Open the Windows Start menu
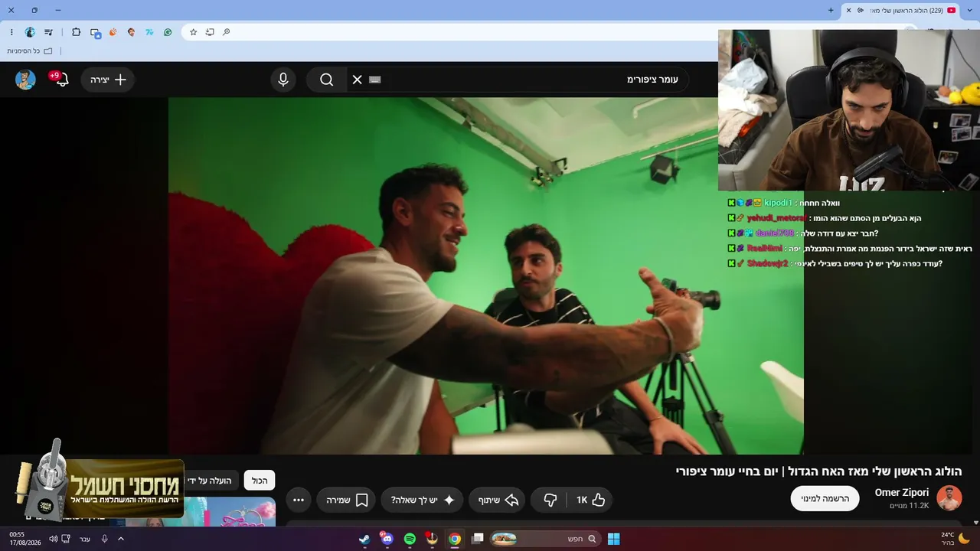The height and width of the screenshot is (551, 980). click(613, 539)
